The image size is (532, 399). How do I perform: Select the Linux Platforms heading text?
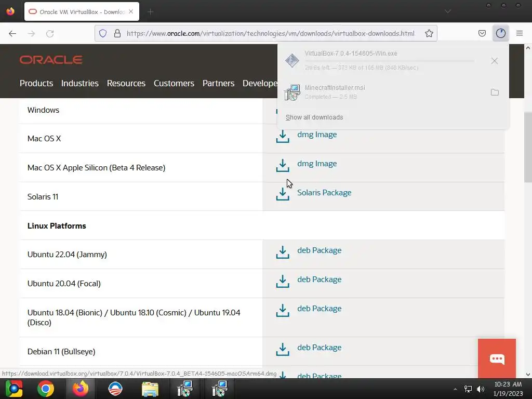pos(57,226)
